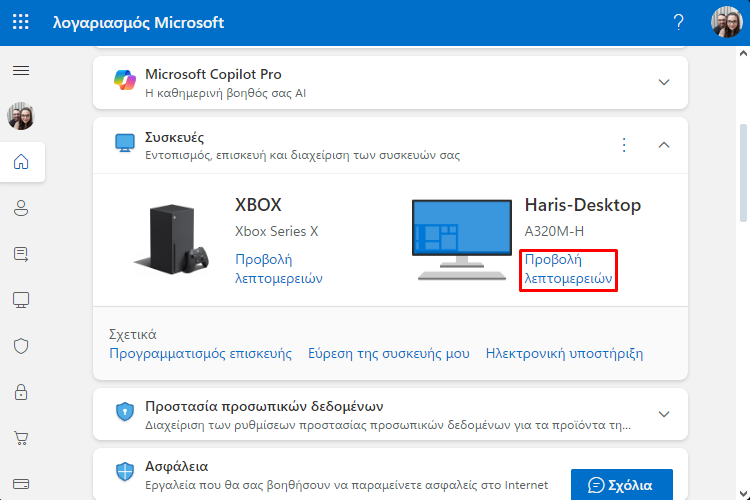Toggle the hamburger navigation menu
The height and width of the screenshot is (500, 750).
click(x=21, y=71)
